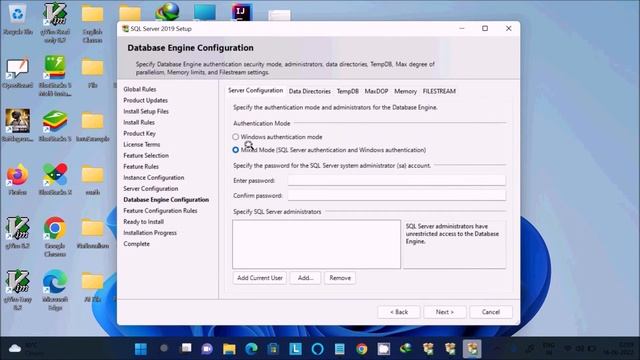The image size is (640, 360).
Task: Click the highlighted SQL Server Setup taskbar icon
Action: click(x=472, y=349)
